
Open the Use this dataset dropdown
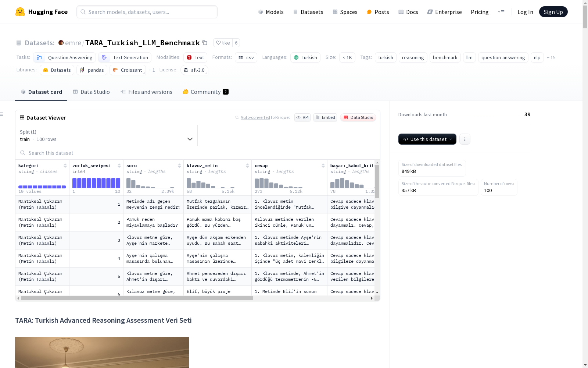[x=427, y=139]
